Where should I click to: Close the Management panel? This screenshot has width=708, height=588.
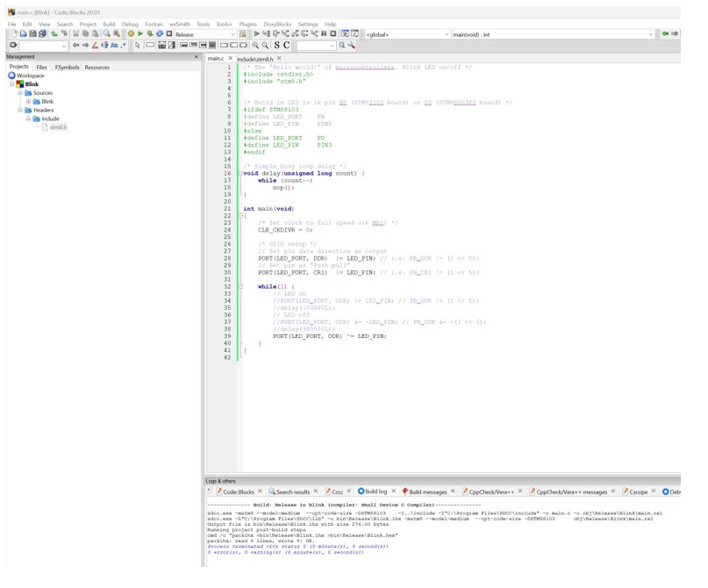(196, 56)
